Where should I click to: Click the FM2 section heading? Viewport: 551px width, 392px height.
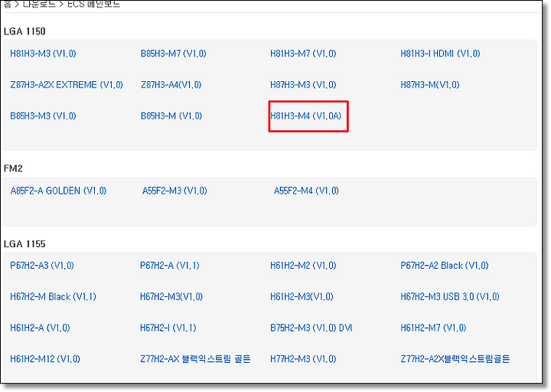pos(13,168)
